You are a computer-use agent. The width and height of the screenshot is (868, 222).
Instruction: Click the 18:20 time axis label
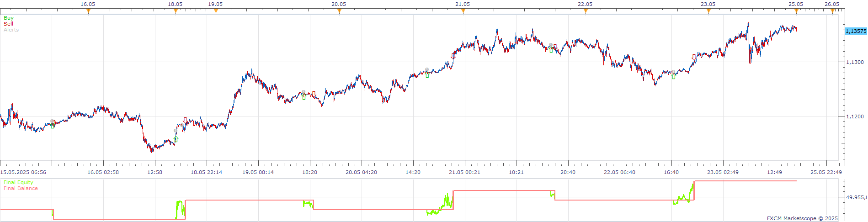tap(309, 172)
